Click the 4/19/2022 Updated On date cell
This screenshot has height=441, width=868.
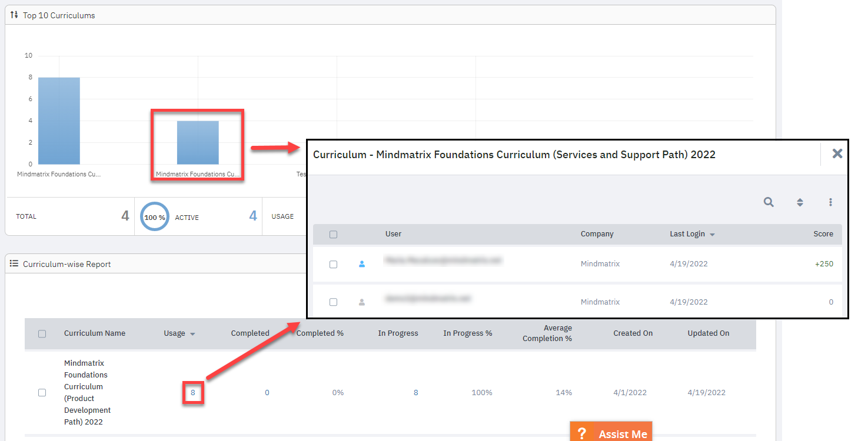coord(707,393)
